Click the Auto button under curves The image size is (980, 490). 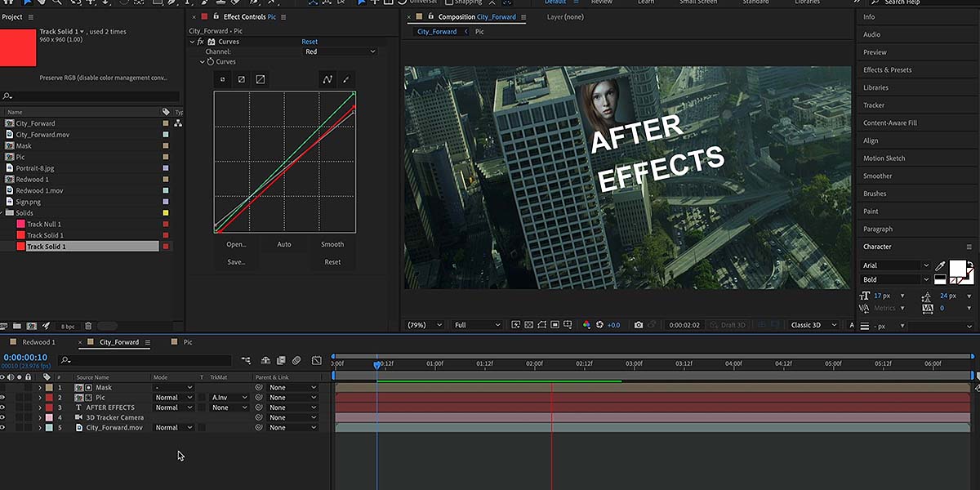pos(284,244)
